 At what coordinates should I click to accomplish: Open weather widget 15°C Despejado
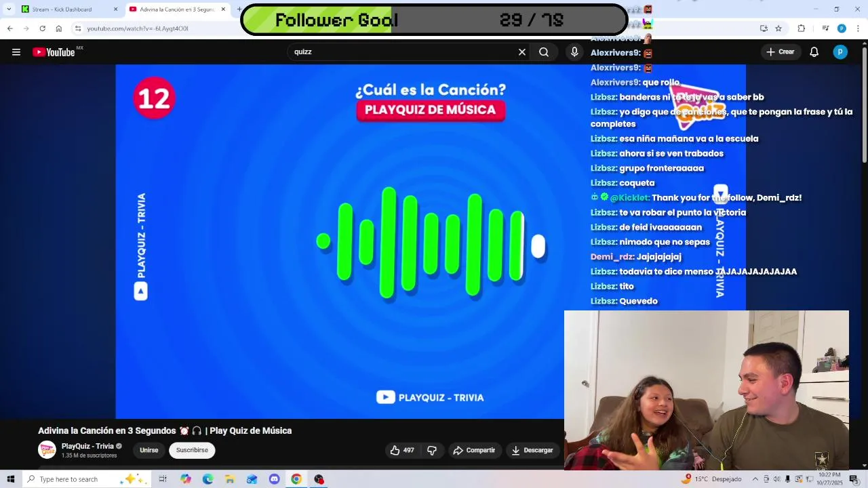click(712, 479)
